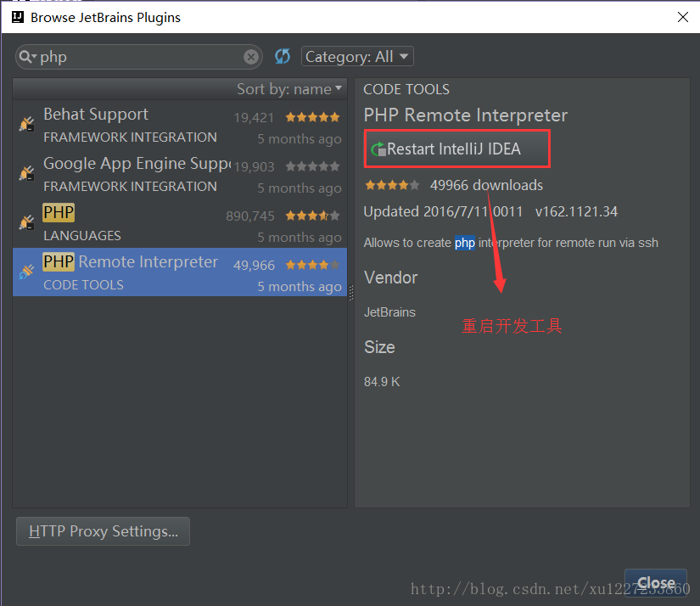Select Behat Support in the plugin list
The height and width of the screenshot is (606, 700).
click(x=180, y=125)
